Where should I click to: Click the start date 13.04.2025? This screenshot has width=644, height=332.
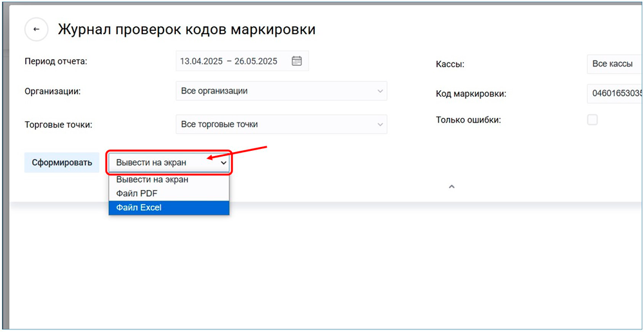coord(201,61)
